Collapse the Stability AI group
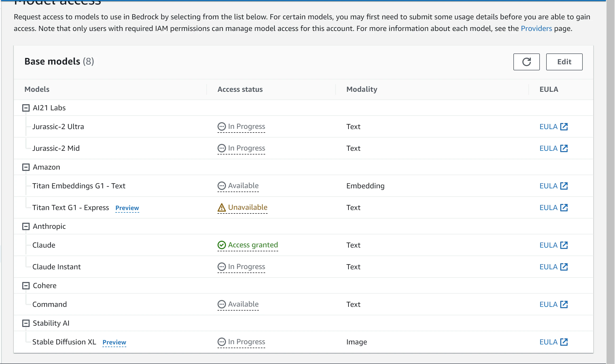Viewport: 615px width, 364px height. coord(26,323)
